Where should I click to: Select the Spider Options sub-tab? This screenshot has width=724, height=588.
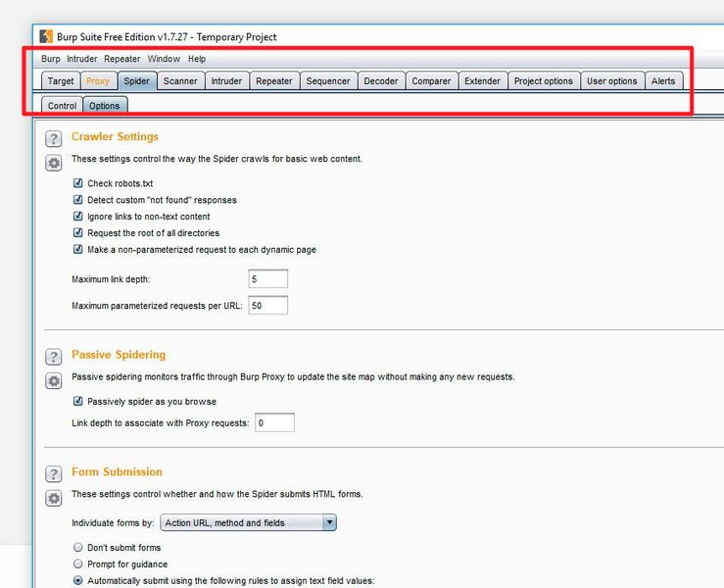(105, 106)
